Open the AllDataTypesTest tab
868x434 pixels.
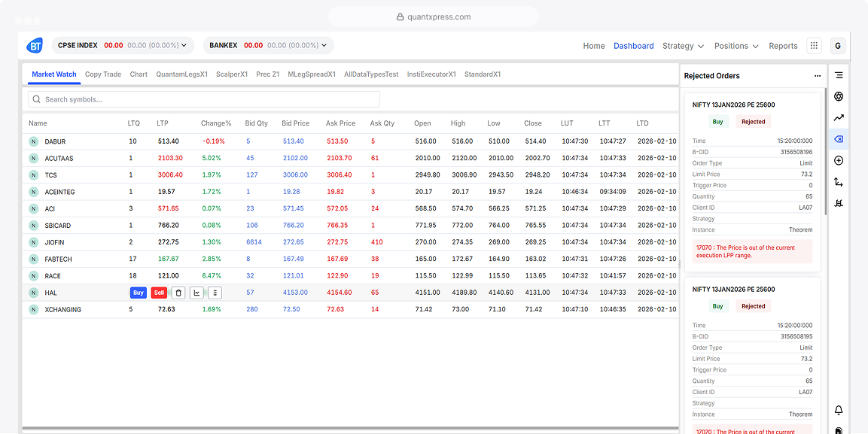click(371, 74)
